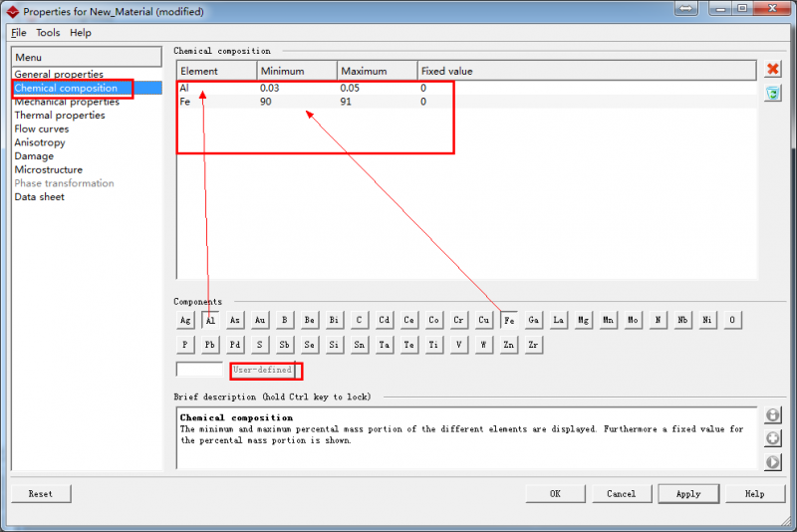The height and width of the screenshot is (532, 797).
Task: Add the Ni component
Action: coord(707,320)
